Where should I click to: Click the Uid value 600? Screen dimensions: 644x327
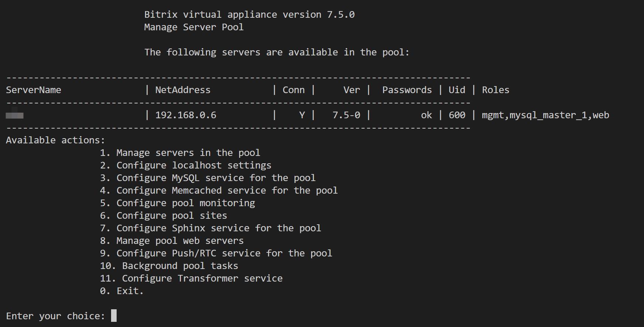457,115
